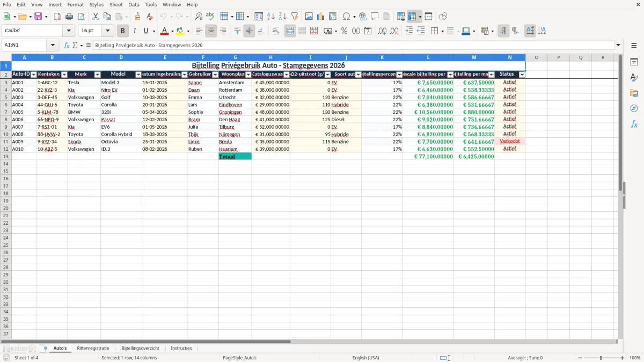Open the Data menu
This screenshot has width=644, height=362.
pyautogui.click(x=134, y=4)
